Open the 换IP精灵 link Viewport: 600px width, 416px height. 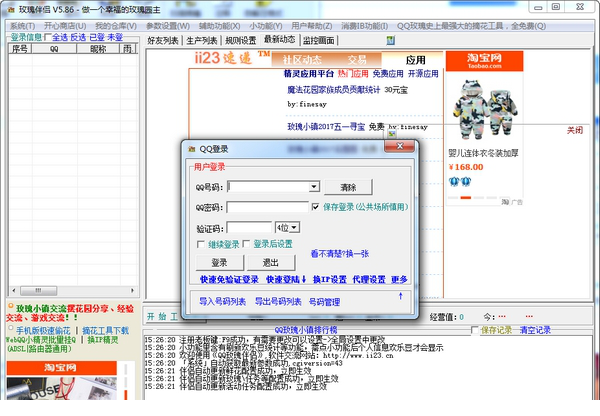(103, 340)
